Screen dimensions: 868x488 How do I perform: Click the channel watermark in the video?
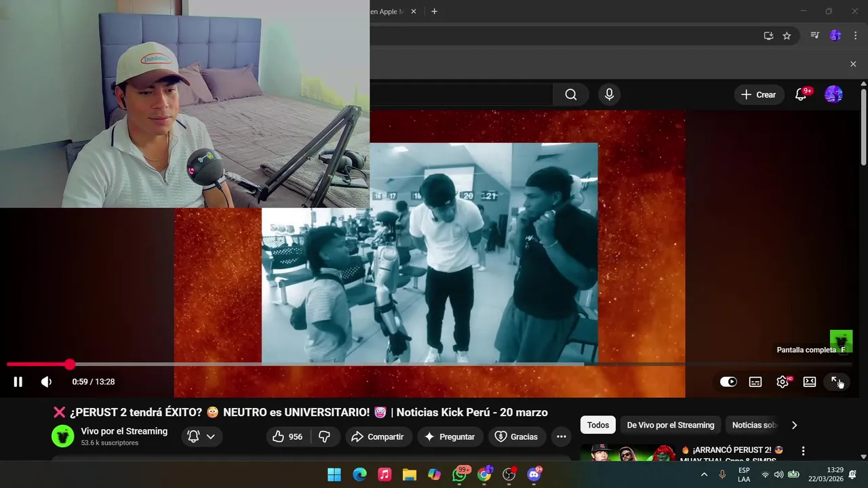842,341
